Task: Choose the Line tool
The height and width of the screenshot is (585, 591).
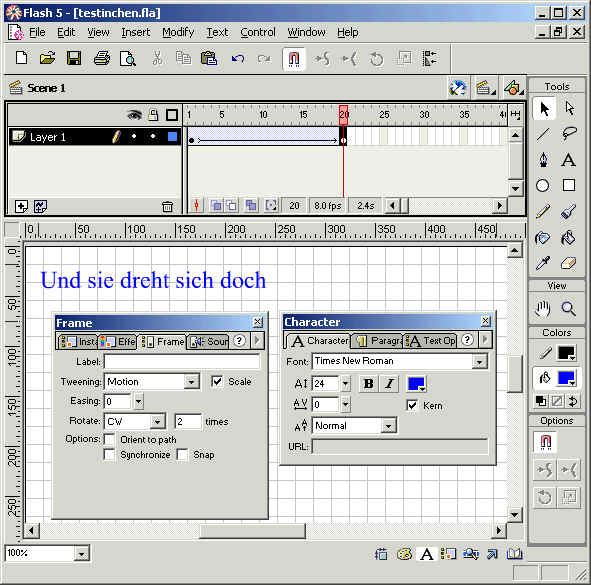Action: pos(544,134)
